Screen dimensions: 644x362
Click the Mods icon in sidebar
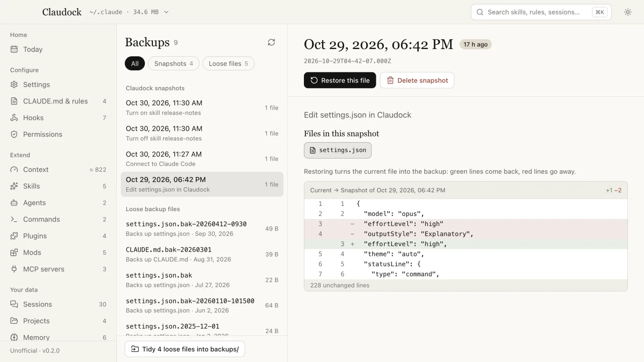tap(14, 253)
